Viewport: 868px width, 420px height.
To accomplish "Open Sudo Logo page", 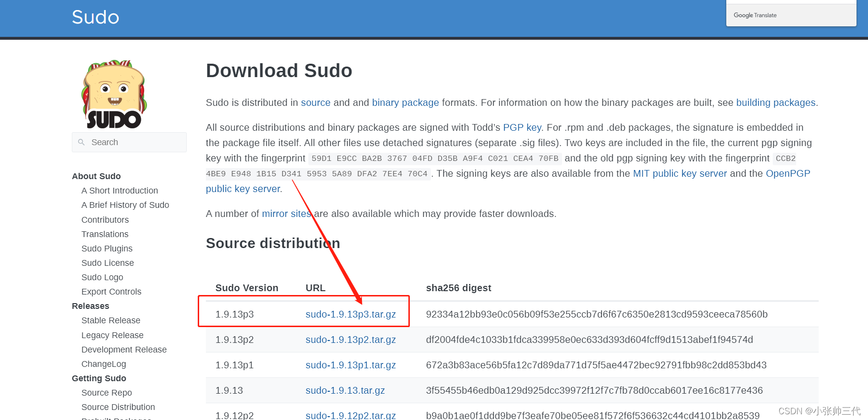I will point(102,277).
